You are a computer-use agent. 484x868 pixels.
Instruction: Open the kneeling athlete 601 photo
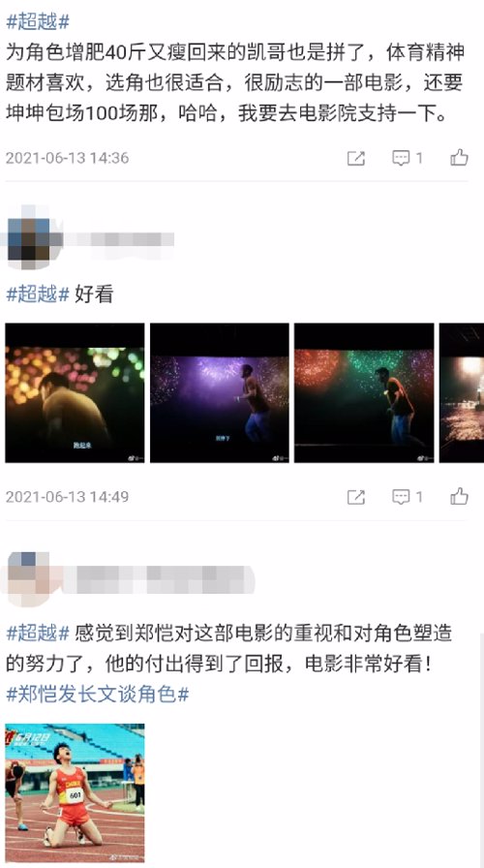tap(75, 792)
